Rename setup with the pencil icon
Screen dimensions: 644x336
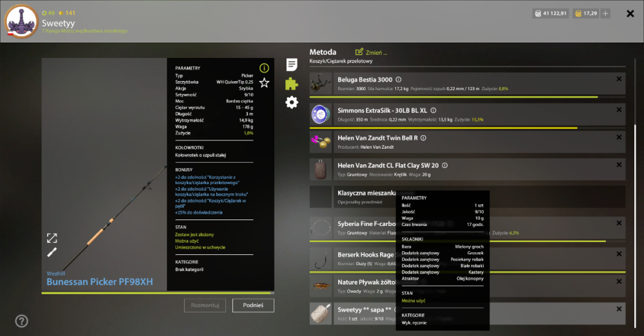(x=52, y=252)
